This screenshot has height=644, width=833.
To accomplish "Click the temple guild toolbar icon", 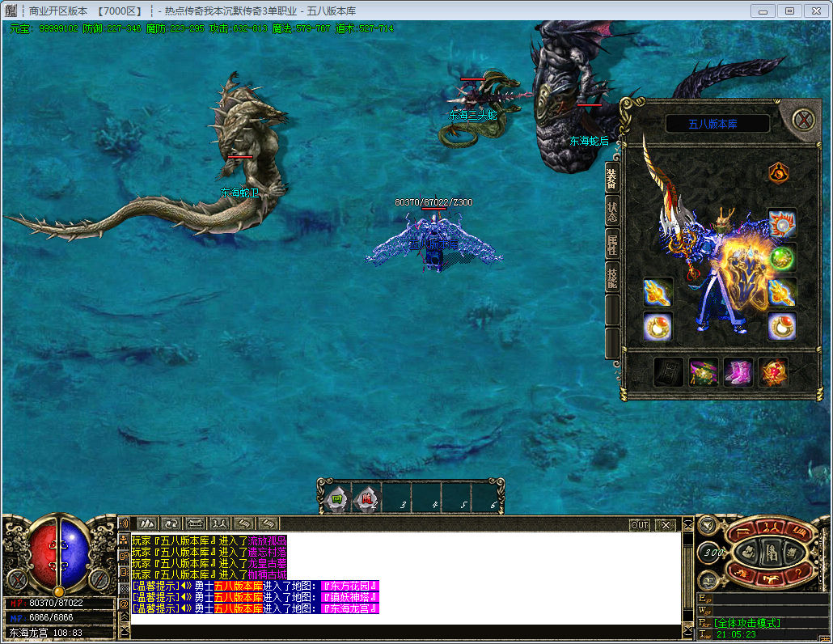I will [196, 524].
